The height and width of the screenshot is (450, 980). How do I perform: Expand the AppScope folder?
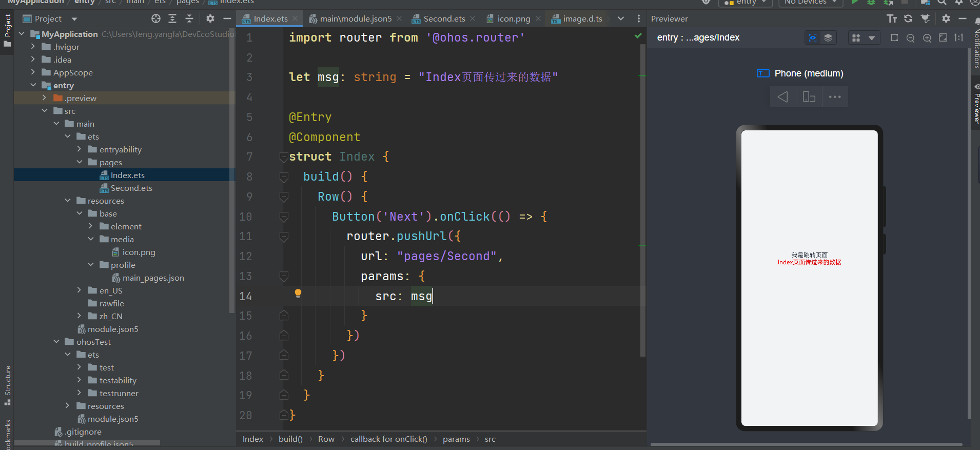pyautogui.click(x=33, y=72)
